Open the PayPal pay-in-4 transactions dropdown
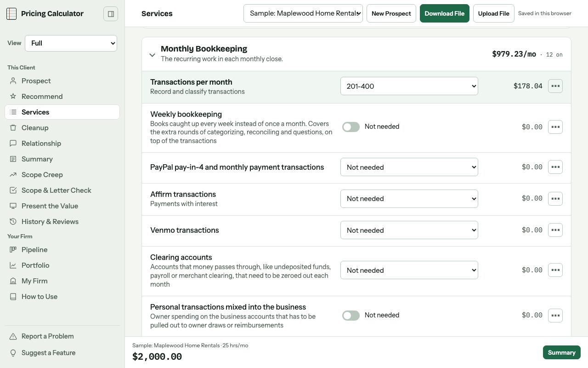Viewport: 588px width, 368px height. click(x=409, y=167)
